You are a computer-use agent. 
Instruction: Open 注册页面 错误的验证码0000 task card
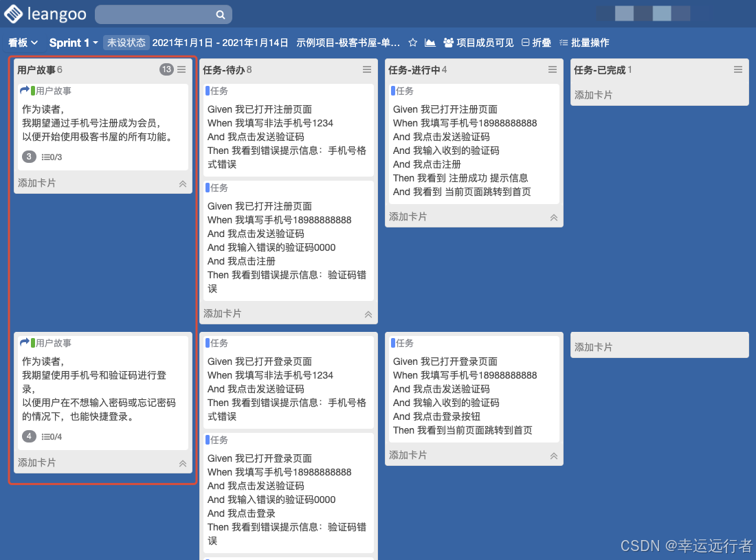pyautogui.click(x=289, y=241)
